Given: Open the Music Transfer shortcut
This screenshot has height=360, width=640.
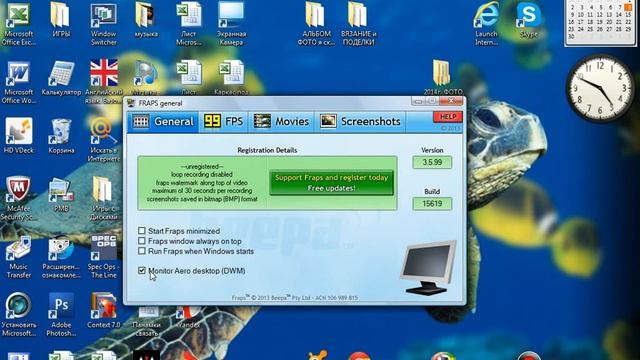Looking at the screenshot, I should (x=18, y=257).
